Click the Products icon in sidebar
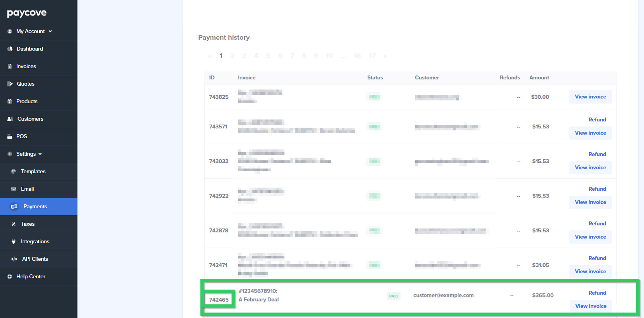644x318 pixels. coord(10,102)
